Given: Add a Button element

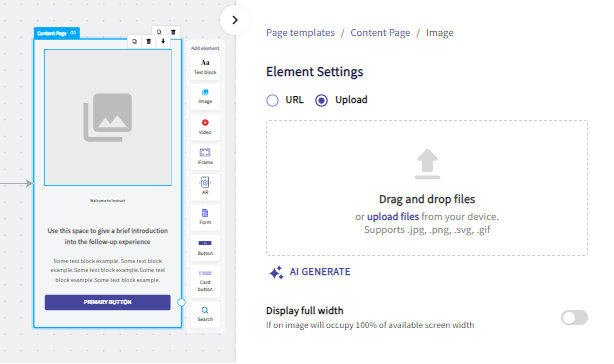Looking at the screenshot, I should 205,247.
